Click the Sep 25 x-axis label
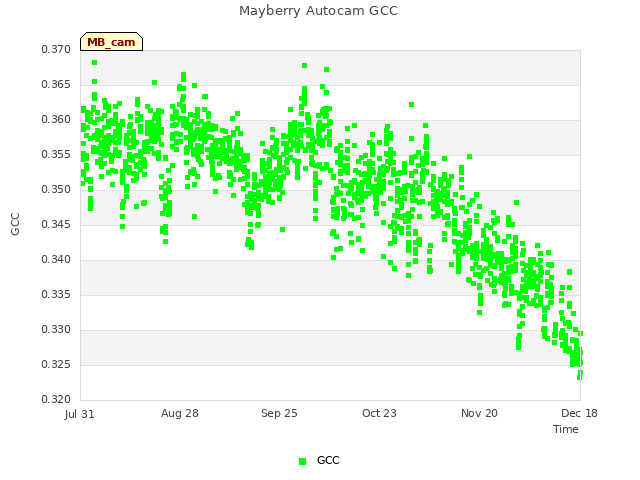640x480 pixels. click(280, 413)
